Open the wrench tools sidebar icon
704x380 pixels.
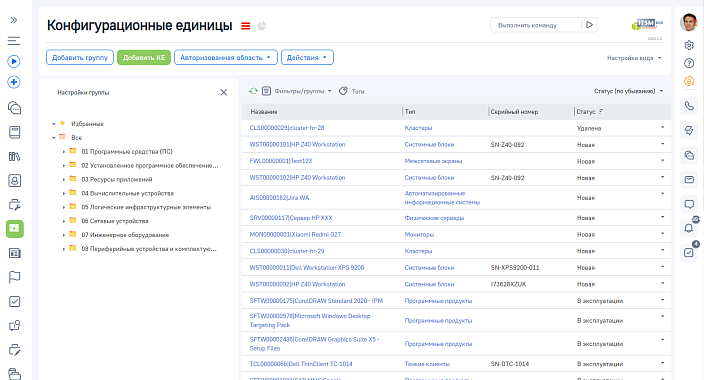point(14,205)
